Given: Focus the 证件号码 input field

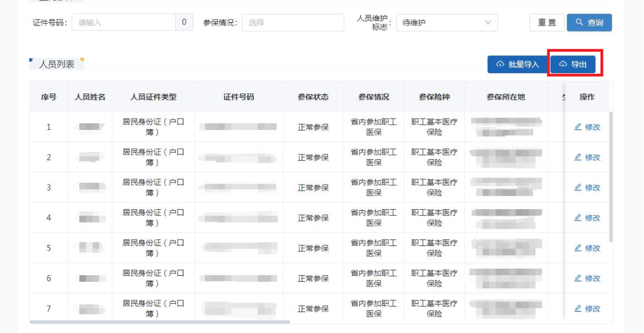Looking at the screenshot, I should pyautogui.click(x=123, y=22).
